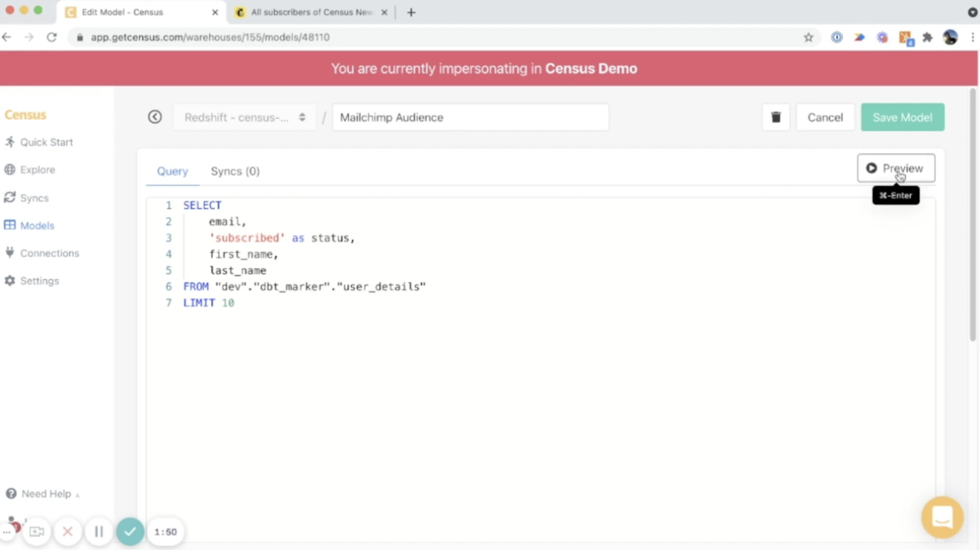Click last_name on line 5
This screenshot has height=550, width=980.
coord(238,271)
